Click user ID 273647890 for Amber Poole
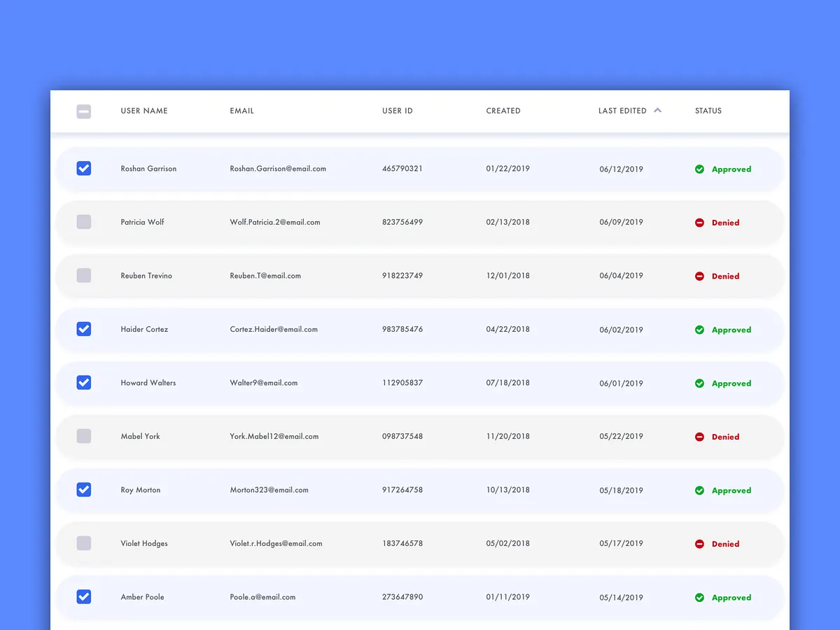This screenshot has height=630, width=840. [402, 597]
